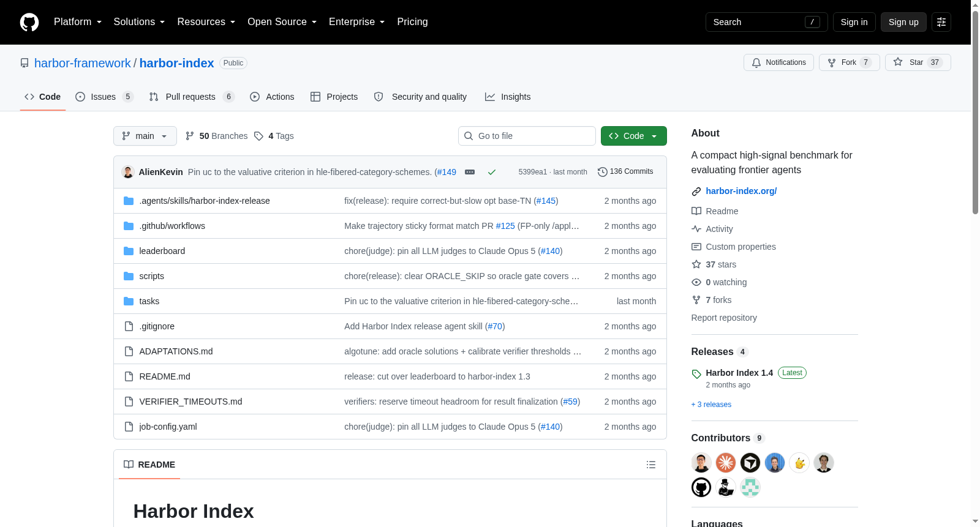Screen dimensions: 980x527
Task: Open the GitHub octocat contributor avatar
Action: coord(701,487)
